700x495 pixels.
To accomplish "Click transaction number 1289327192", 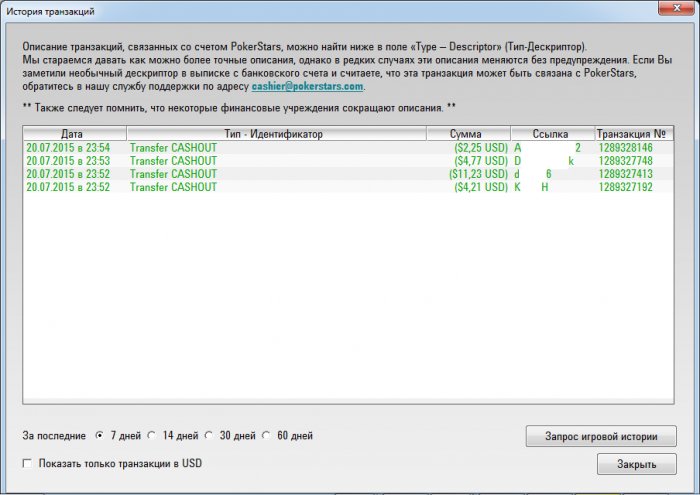I will (625, 187).
